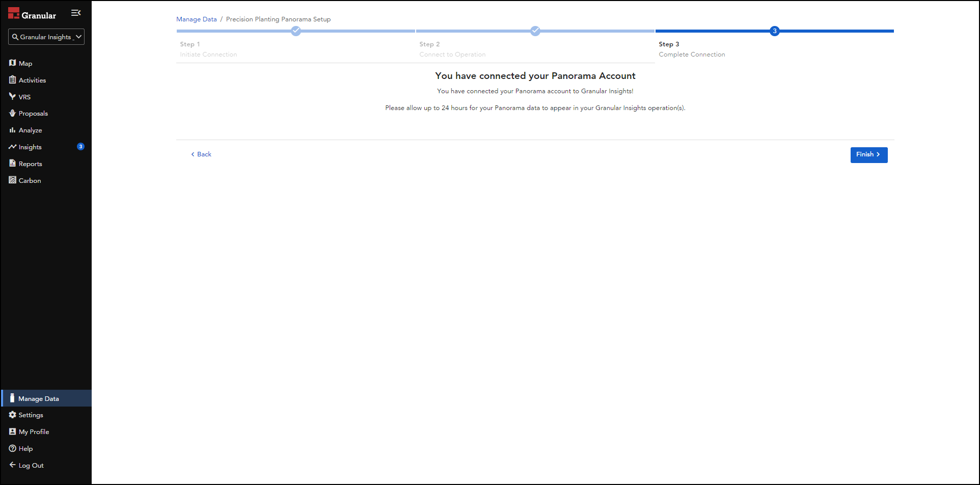Click the Proposals corn icon

[12, 113]
